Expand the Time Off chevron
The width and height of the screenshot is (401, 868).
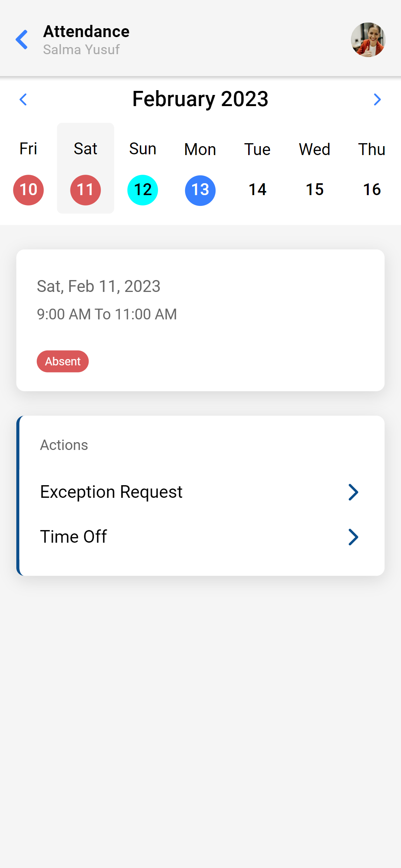pyautogui.click(x=353, y=537)
